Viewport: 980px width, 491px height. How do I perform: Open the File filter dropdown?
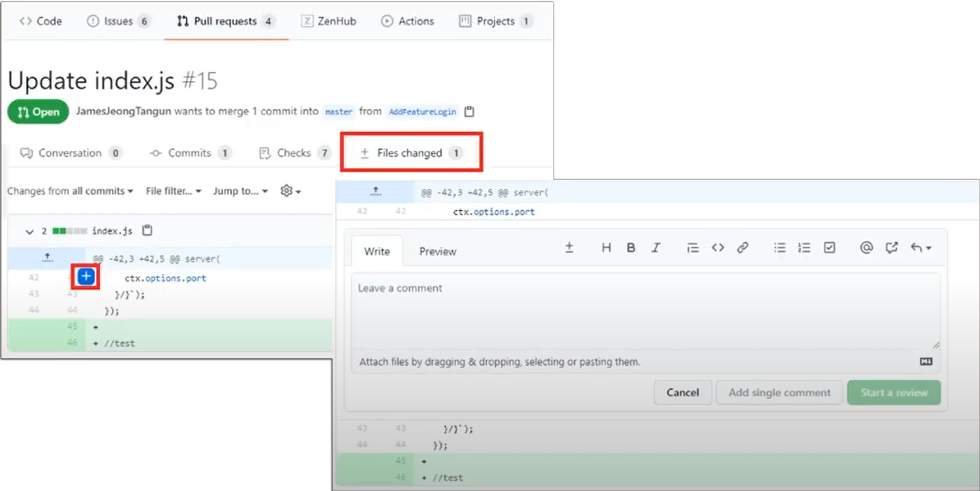click(173, 191)
